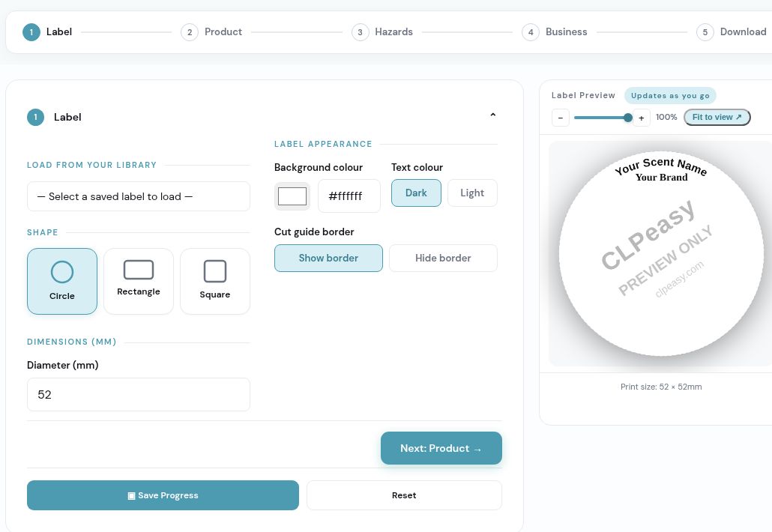
Task: Select the Circle shape icon
Action: (62, 272)
